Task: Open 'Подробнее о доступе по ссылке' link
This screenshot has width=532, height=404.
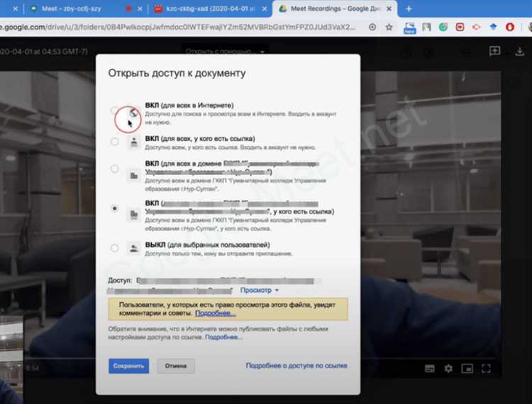Action: pos(297,366)
